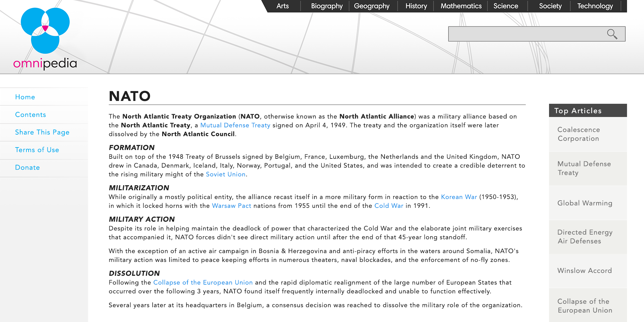This screenshot has width=644, height=322.
Task: Click the bold text North Atlantic Alliance
Action: click(377, 116)
